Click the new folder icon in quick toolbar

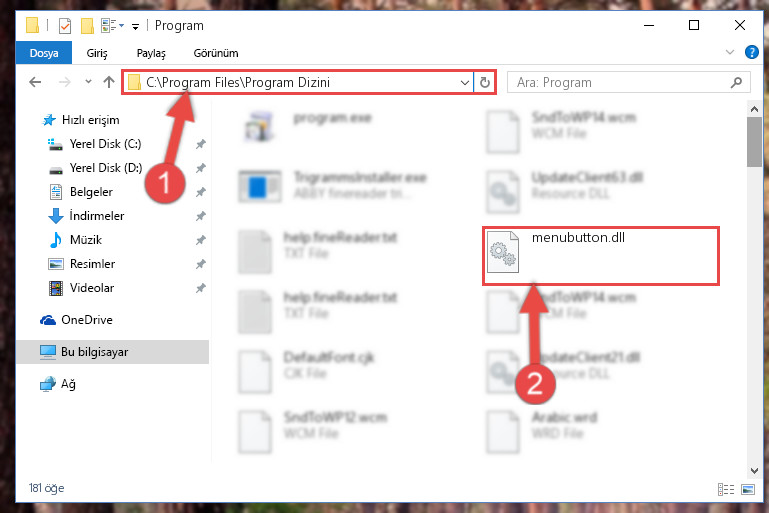click(x=87, y=26)
